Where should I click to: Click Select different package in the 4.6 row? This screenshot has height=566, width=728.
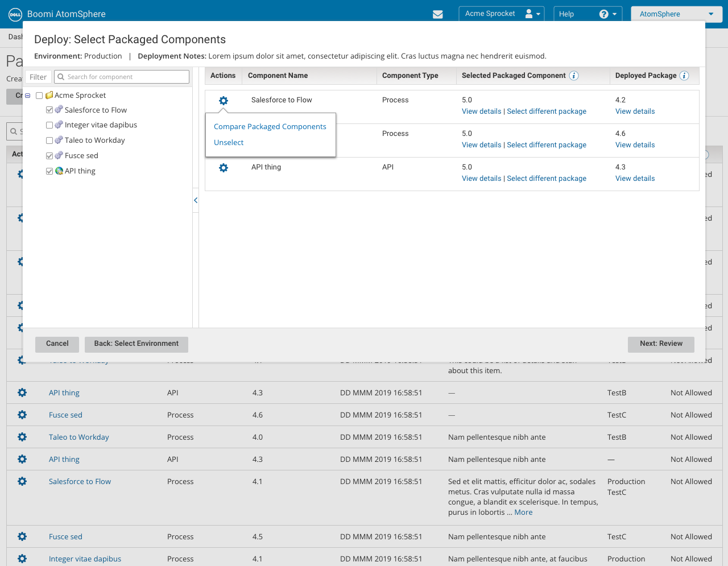[x=547, y=145]
